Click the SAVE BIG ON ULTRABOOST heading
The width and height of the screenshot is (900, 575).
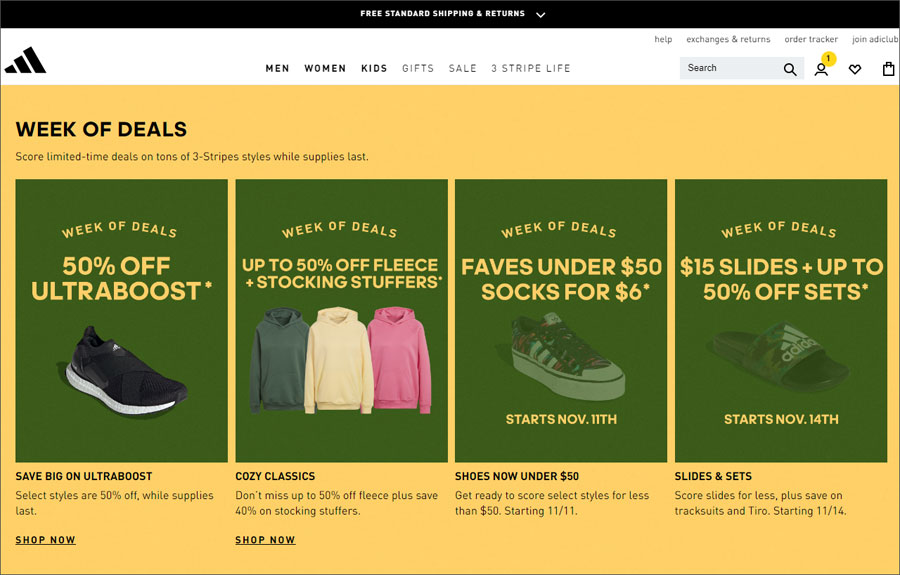84,476
